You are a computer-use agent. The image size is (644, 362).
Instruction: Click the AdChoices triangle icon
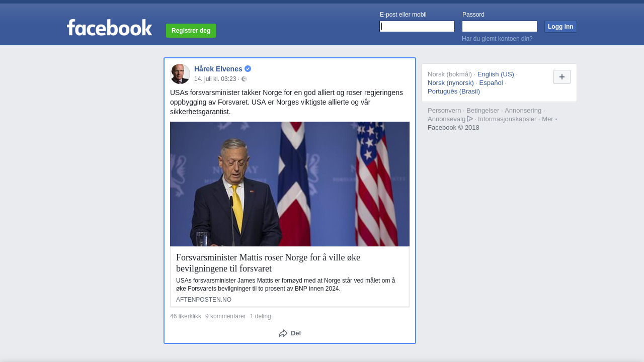point(470,119)
